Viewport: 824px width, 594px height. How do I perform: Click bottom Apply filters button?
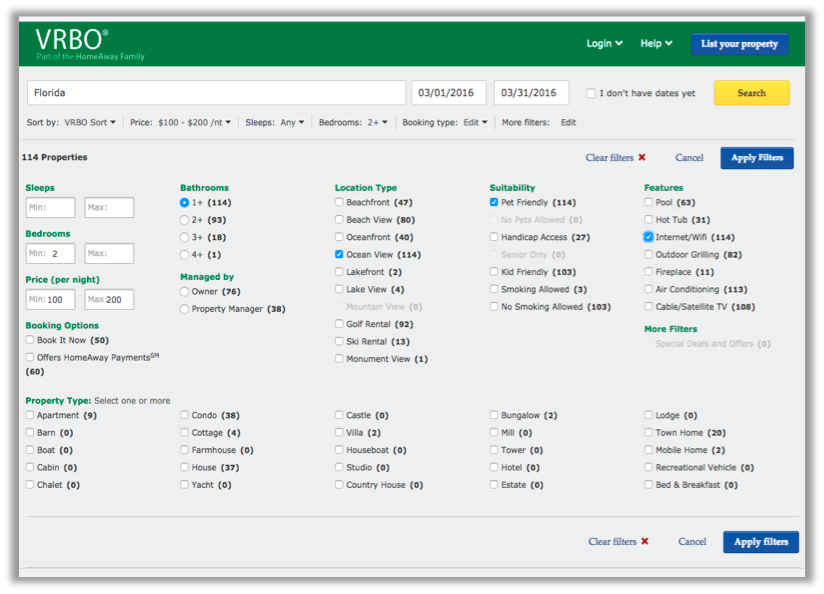click(x=761, y=541)
